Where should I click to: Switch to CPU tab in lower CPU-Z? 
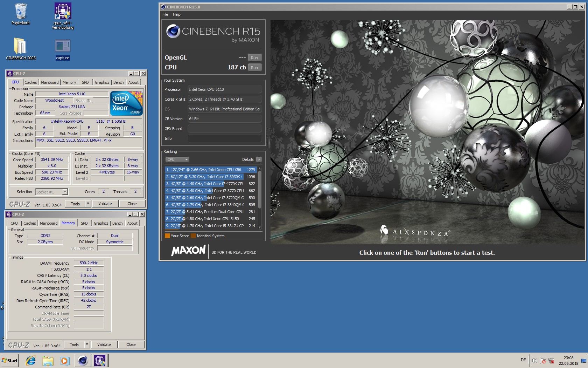click(x=14, y=223)
